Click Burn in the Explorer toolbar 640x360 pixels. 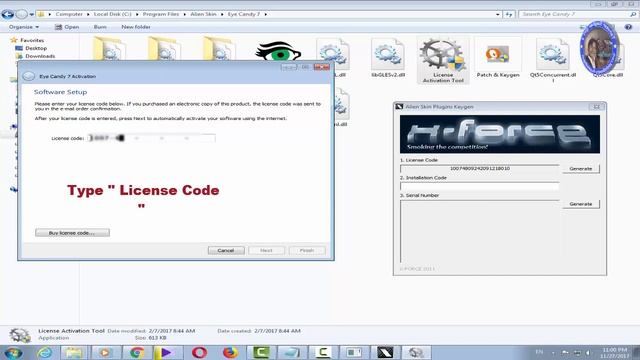[100, 27]
